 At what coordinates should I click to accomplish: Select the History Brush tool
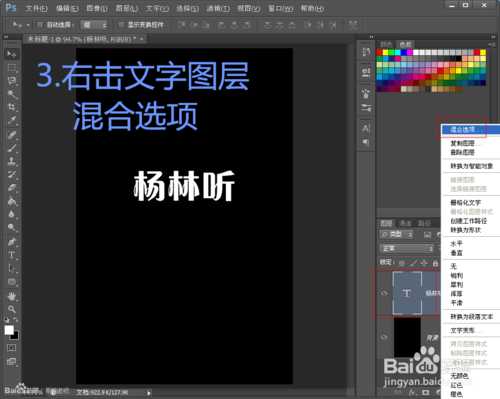tap(12, 174)
